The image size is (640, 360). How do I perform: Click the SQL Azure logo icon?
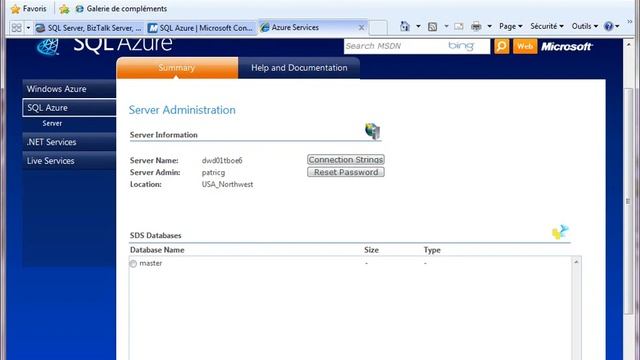[48, 46]
